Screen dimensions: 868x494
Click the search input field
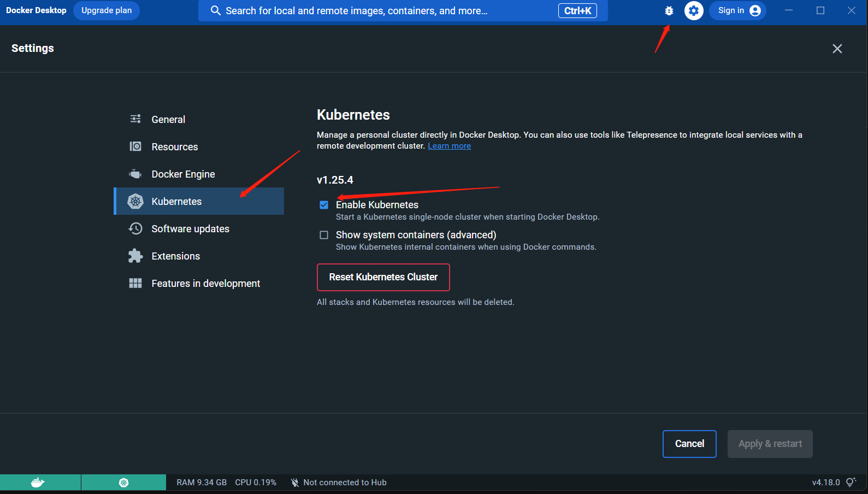pyautogui.click(x=403, y=10)
